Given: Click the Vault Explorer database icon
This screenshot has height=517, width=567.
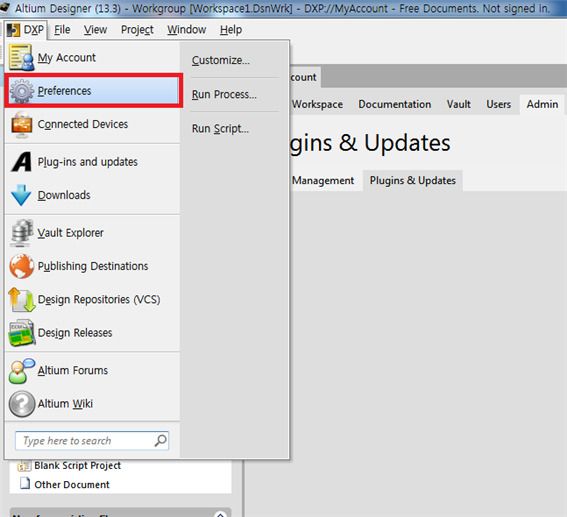Looking at the screenshot, I should coord(21,232).
